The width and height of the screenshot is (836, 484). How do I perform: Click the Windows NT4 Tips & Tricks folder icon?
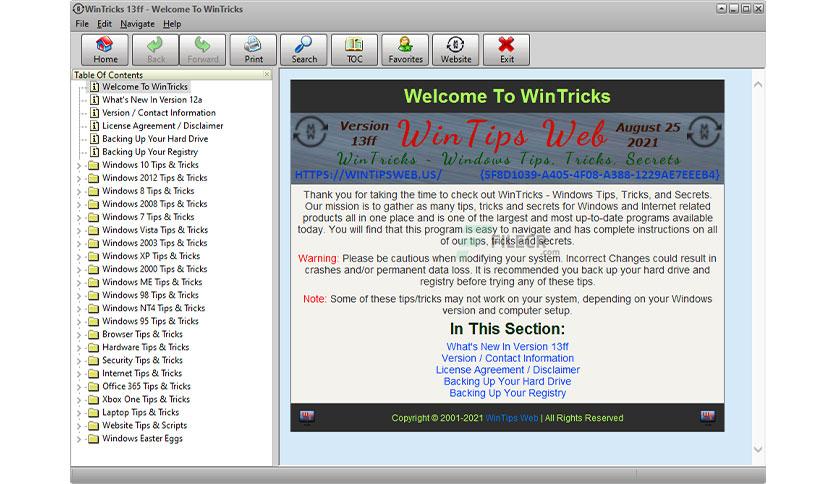(x=93, y=308)
